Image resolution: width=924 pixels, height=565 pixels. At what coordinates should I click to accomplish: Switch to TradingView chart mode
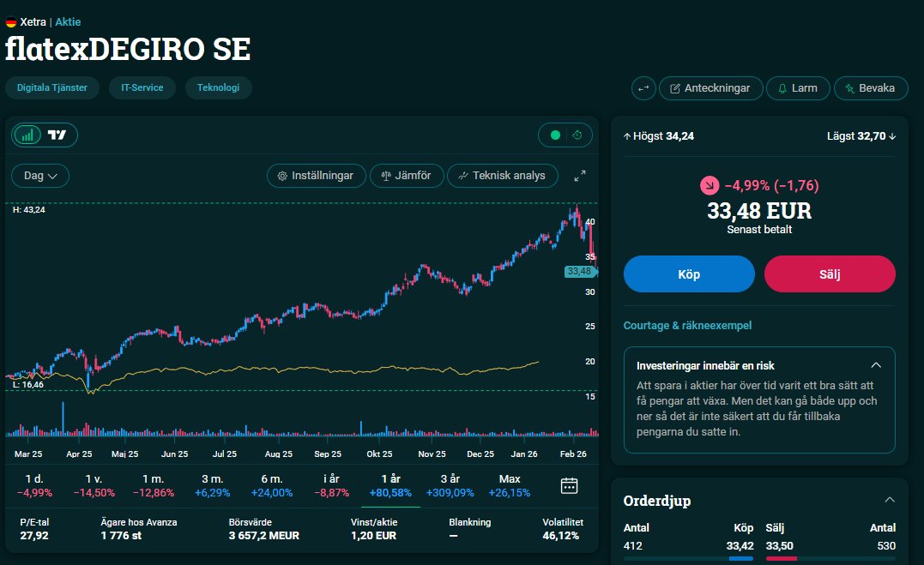pos(57,135)
